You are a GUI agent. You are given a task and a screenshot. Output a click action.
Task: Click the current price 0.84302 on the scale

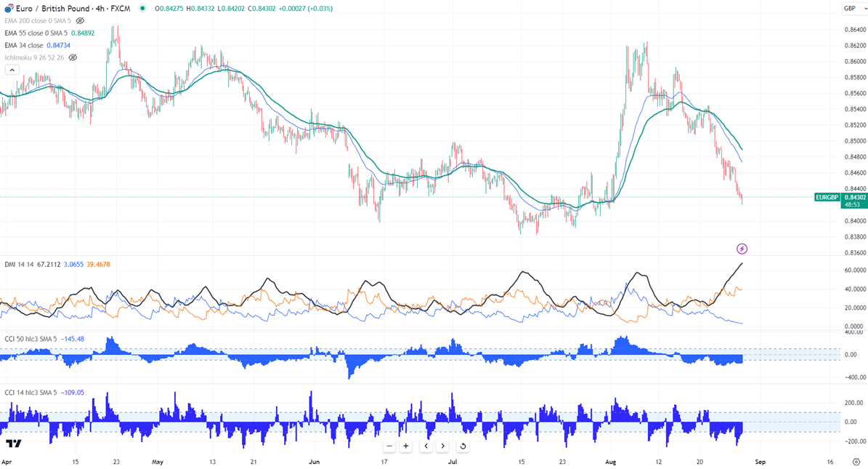pos(854,197)
